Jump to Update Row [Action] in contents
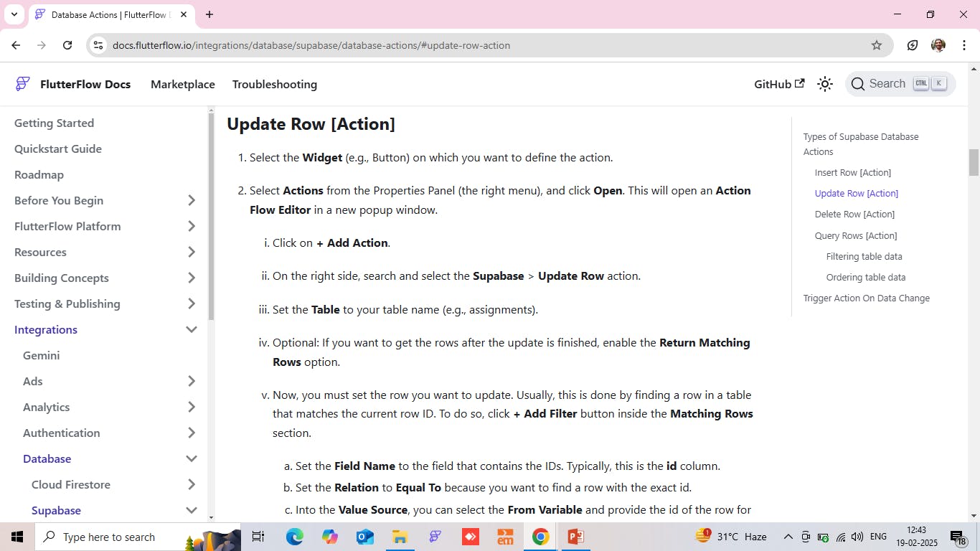 857,193
